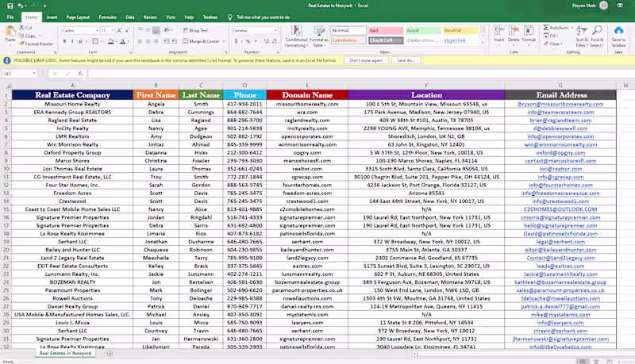Viewport: 635px width, 364px height.
Task: Toggle Bold formatting
Action: tap(64, 41)
